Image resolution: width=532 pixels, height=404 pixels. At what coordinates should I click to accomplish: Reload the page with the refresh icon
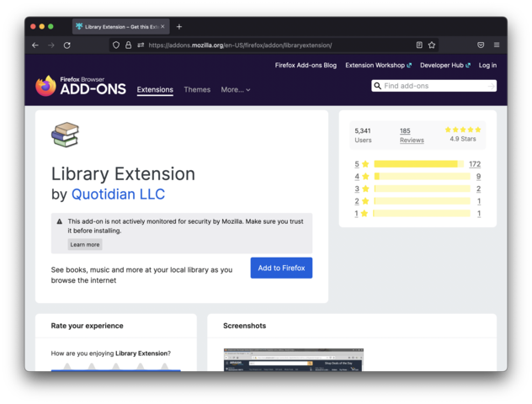[67, 45]
